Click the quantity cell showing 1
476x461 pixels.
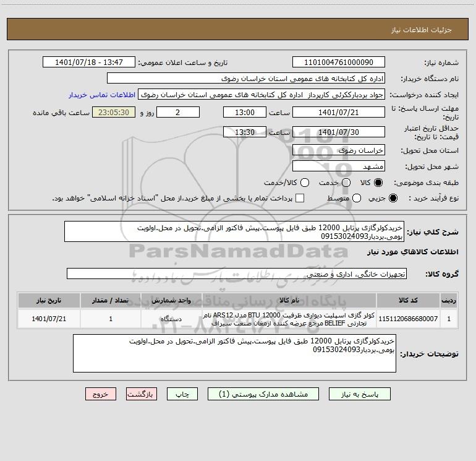(x=111, y=319)
